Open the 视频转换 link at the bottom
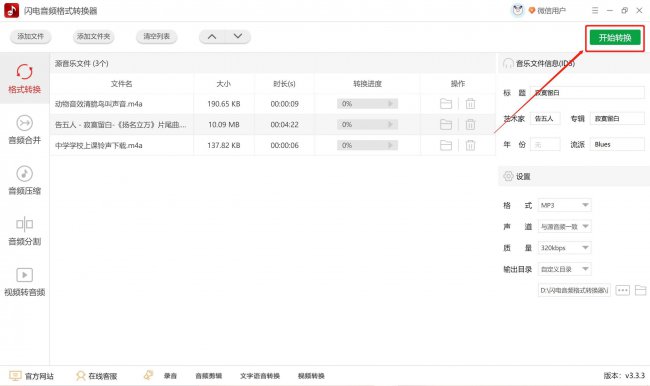This screenshot has height=386, width=650. pos(311,376)
